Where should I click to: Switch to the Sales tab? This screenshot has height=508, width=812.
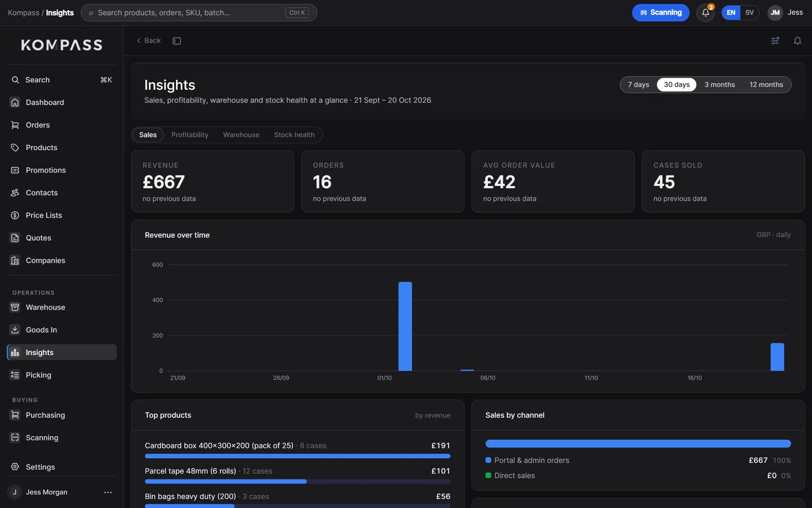tap(148, 135)
